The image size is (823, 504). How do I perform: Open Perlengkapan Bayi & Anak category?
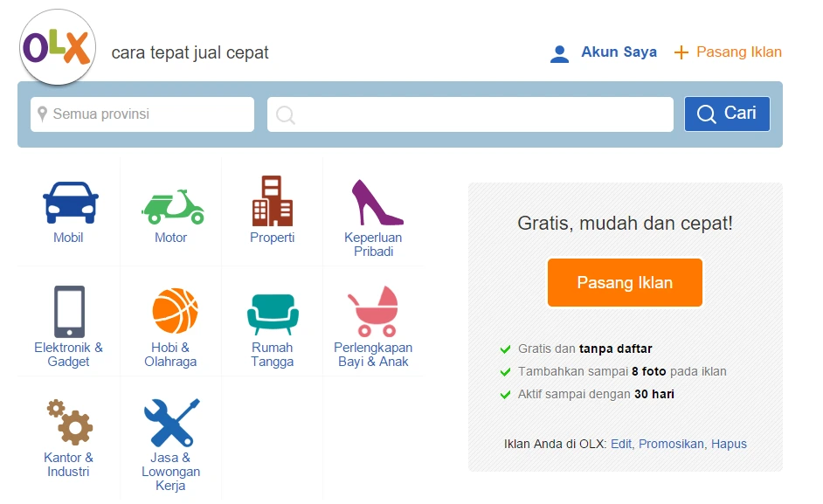click(374, 312)
